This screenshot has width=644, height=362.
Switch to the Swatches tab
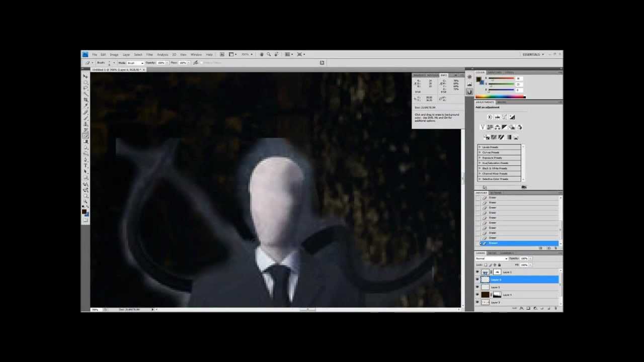pos(495,72)
